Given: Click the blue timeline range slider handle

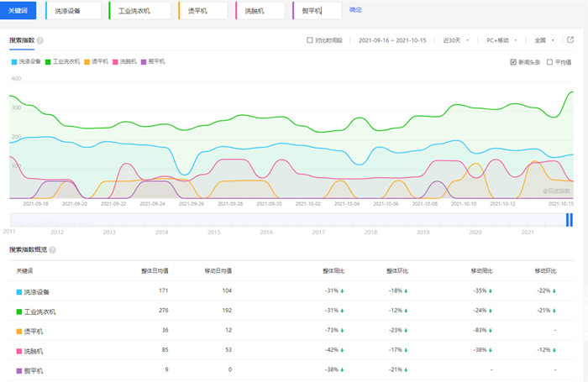Looking at the screenshot, I should click(569, 219).
